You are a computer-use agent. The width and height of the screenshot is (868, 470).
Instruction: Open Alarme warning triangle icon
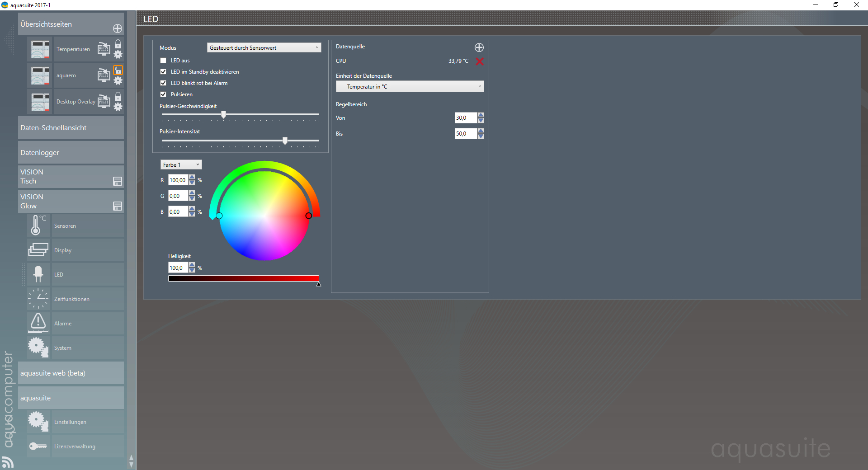tap(38, 323)
